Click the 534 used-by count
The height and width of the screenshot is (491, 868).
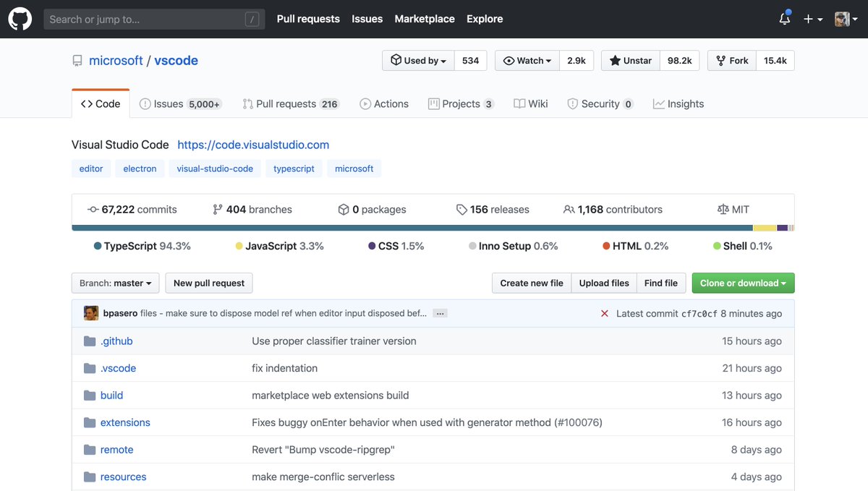click(471, 61)
